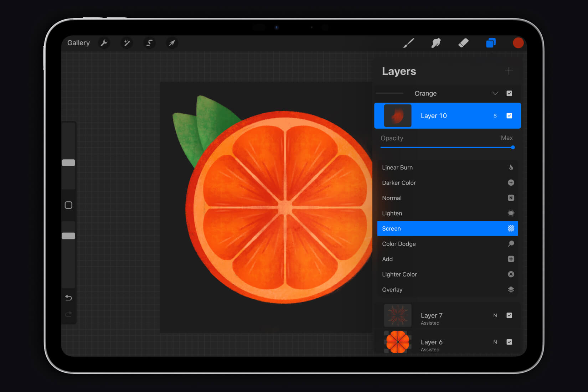588x392 pixels.
Task: Tap the redo arrow in sidebar
Action: click(x=68, y=314)
